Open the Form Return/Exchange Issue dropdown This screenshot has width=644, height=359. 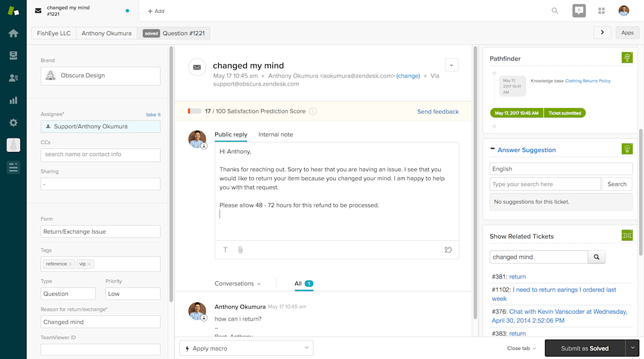101,231
